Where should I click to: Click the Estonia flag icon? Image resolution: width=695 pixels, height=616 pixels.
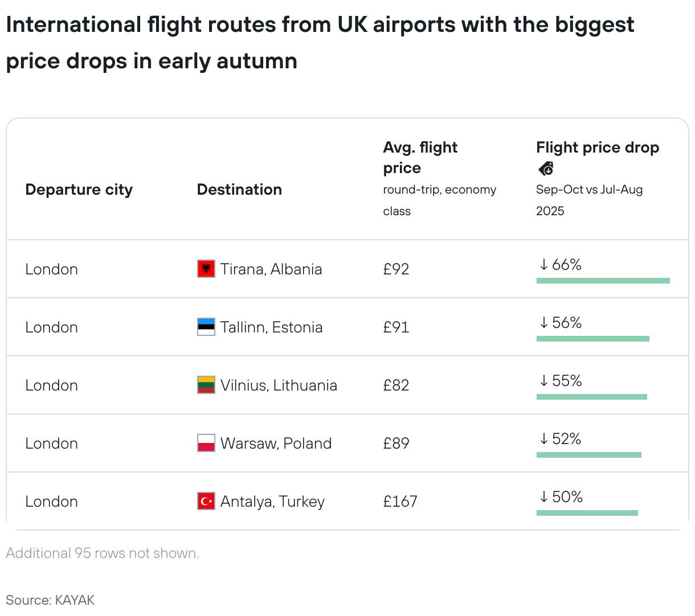click(206, 327)
